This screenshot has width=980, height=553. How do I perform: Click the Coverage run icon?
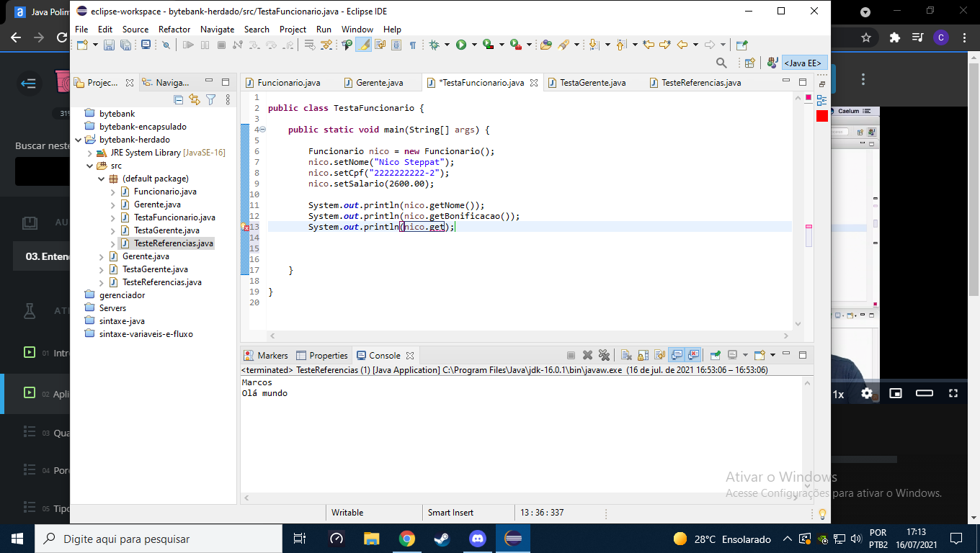[489, 45]
